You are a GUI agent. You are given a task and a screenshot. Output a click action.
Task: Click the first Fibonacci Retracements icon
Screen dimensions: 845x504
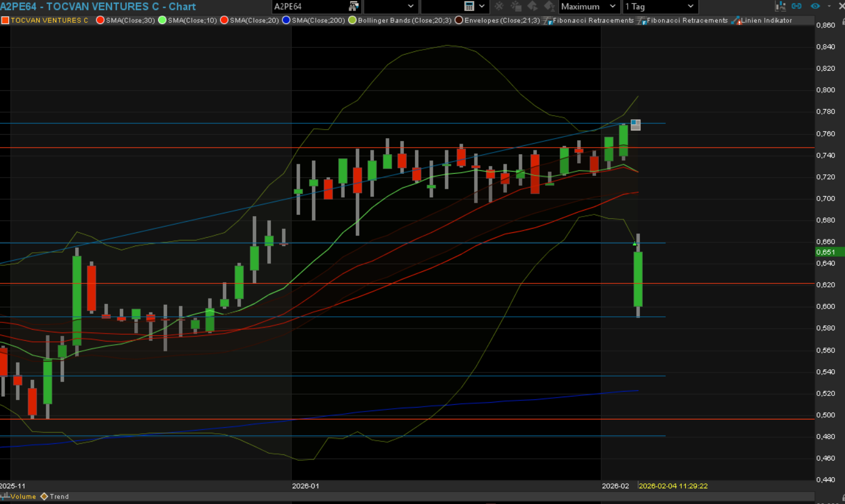coord(547,21)
